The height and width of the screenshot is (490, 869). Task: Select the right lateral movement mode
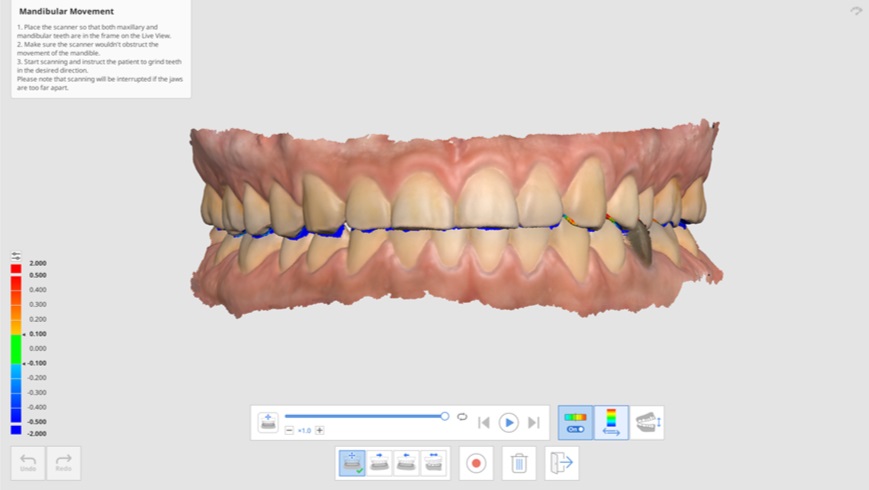click(x=379, y=463)
